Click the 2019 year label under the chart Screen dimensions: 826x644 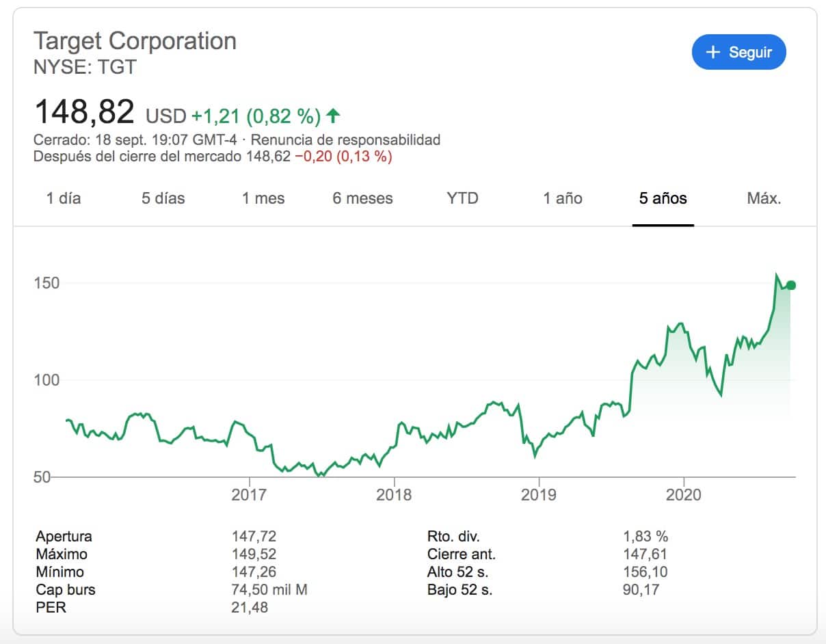tap(539, 494)
